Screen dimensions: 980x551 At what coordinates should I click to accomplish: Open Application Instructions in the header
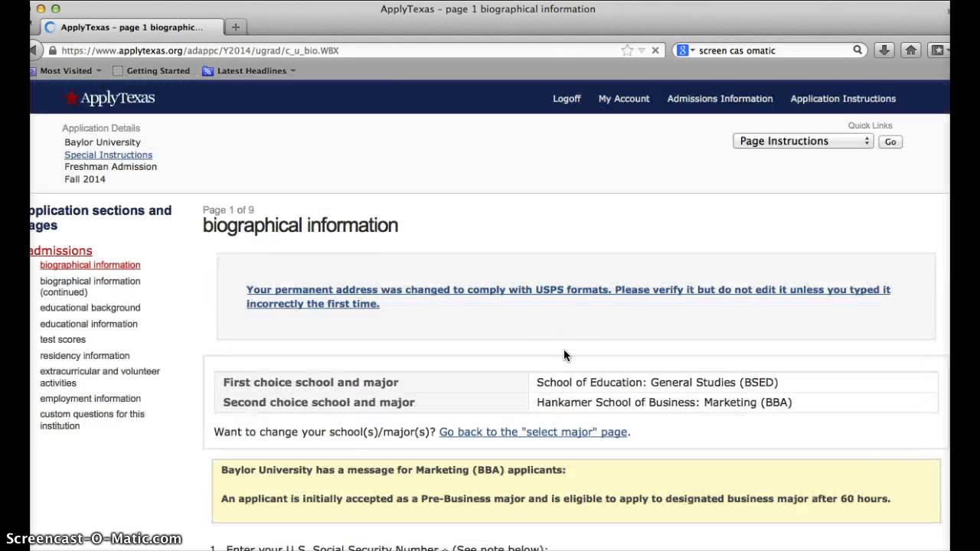(x=843, y=99)
